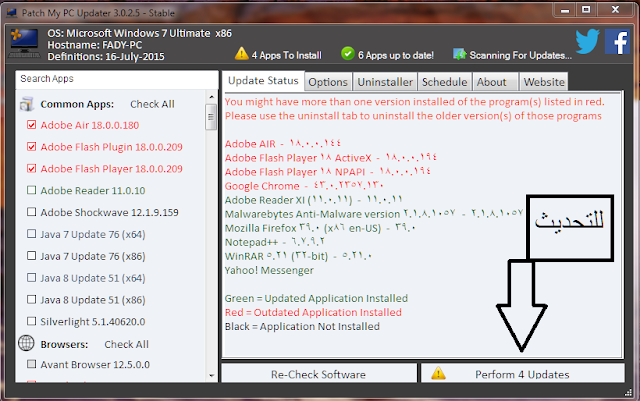The width and height of the screenshot is (640, 401).
Task: Select the Update Status tab
Action: coord(263,81)
